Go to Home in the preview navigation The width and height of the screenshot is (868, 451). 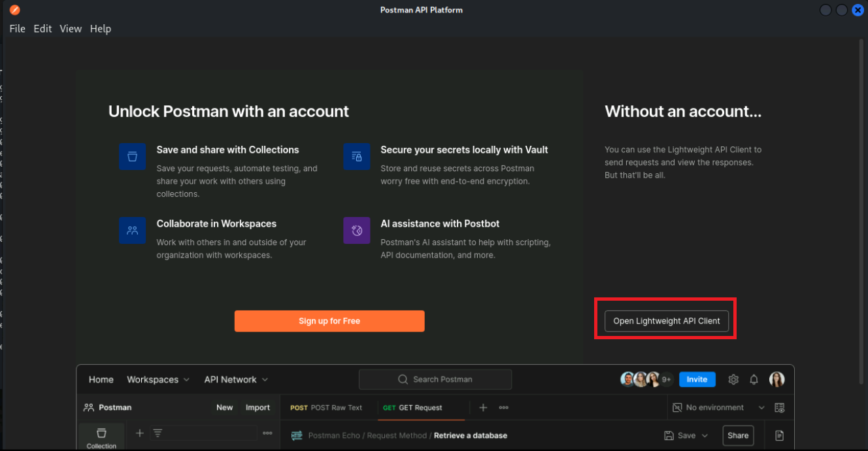tap(101, 379)
